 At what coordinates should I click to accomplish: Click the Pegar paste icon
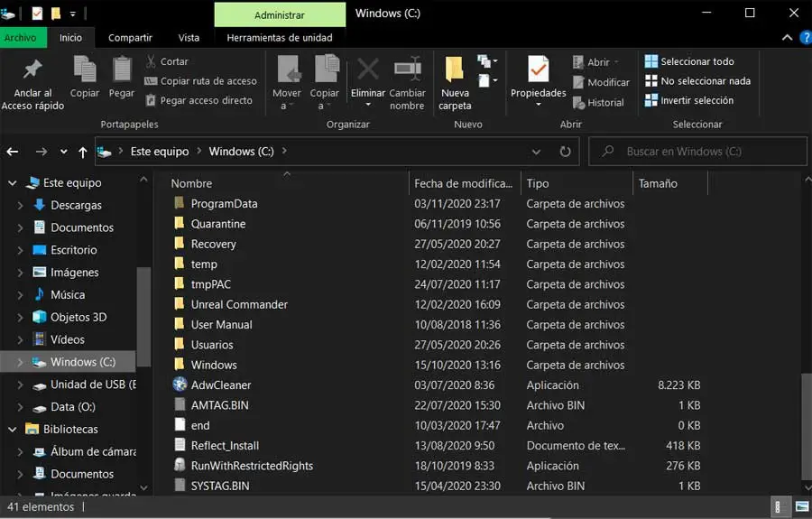[x=122, y=77]
